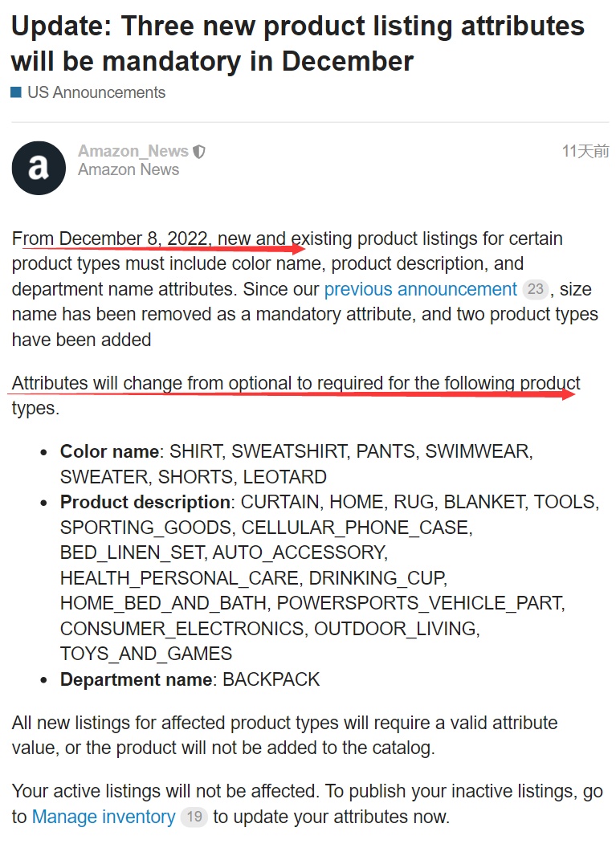Viewport: 616px width, 848px height.
Task: Click the bold Product description label
Action: [x=145, y=502]
